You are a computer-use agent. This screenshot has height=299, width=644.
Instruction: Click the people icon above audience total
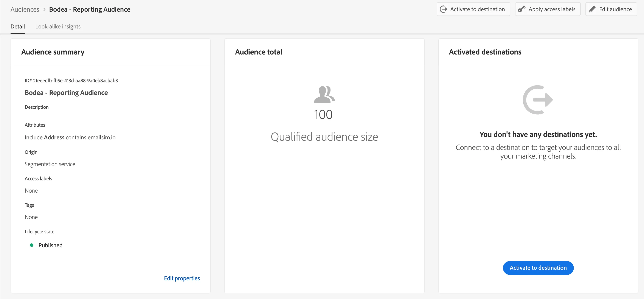[324, 95]
